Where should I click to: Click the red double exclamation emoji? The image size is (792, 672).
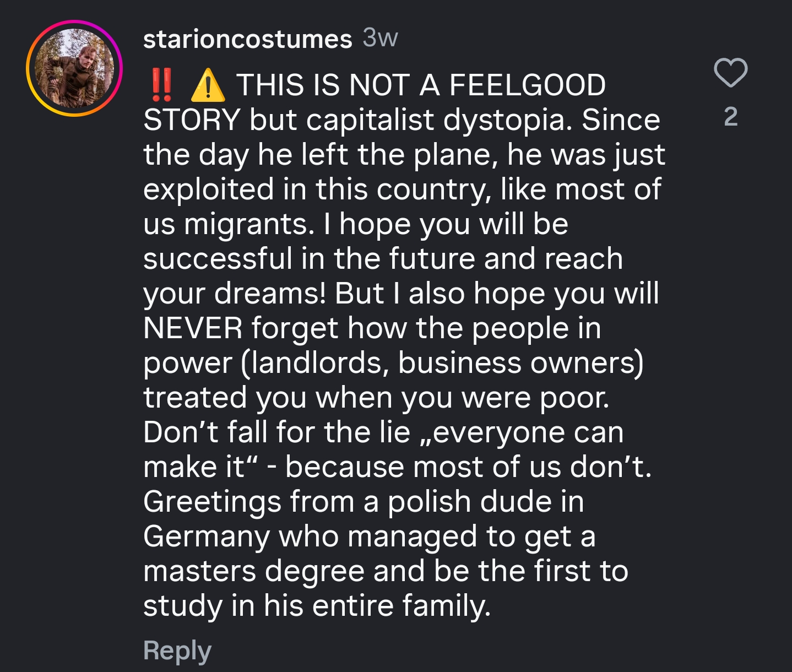tap(161, 86)
